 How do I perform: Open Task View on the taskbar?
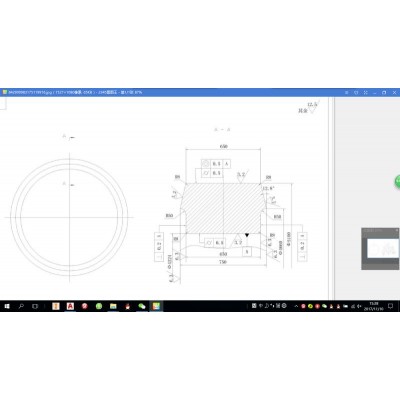point(35,306)
